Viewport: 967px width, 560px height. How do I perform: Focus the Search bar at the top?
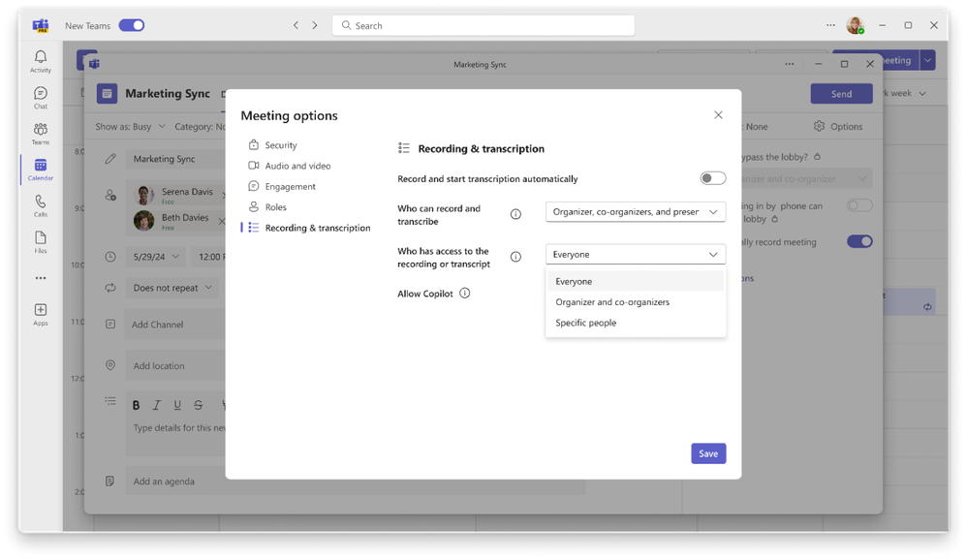point(483,25)
